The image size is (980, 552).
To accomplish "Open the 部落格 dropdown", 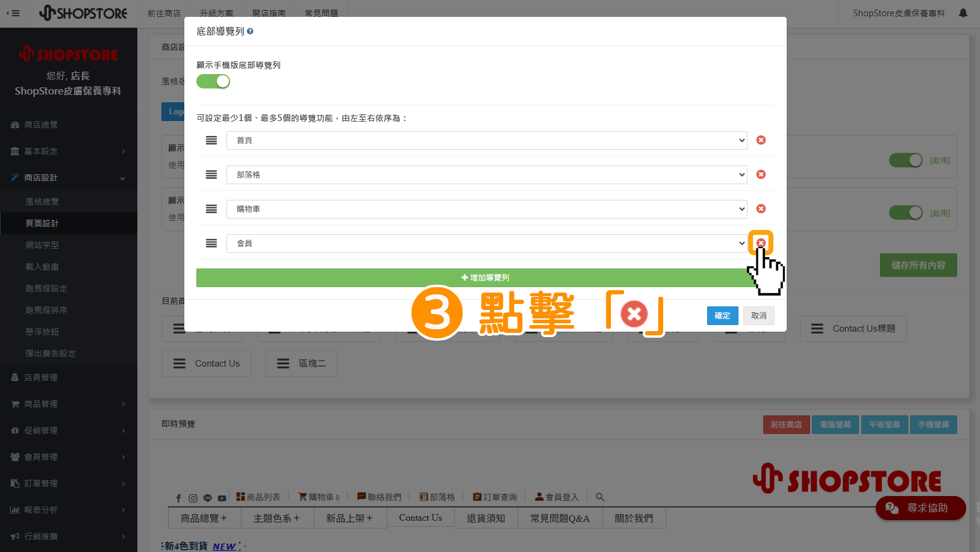I will pyautogui.click(x=487, y=175).
